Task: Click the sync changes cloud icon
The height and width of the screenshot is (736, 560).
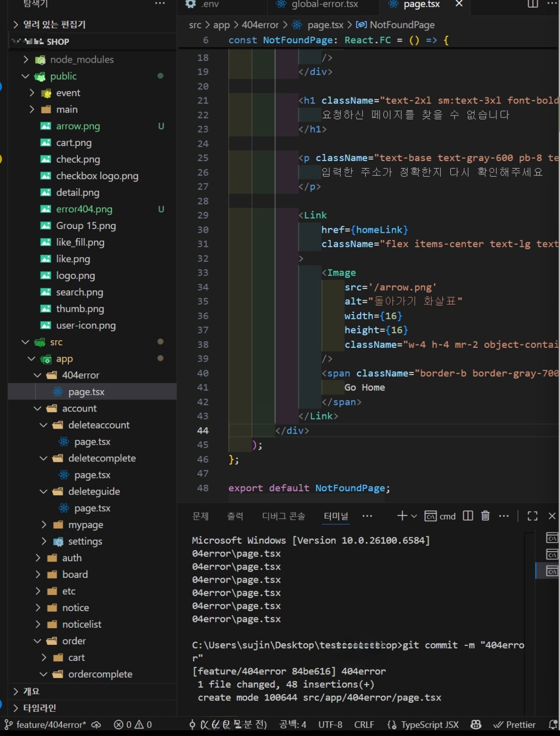Action: 96,725
